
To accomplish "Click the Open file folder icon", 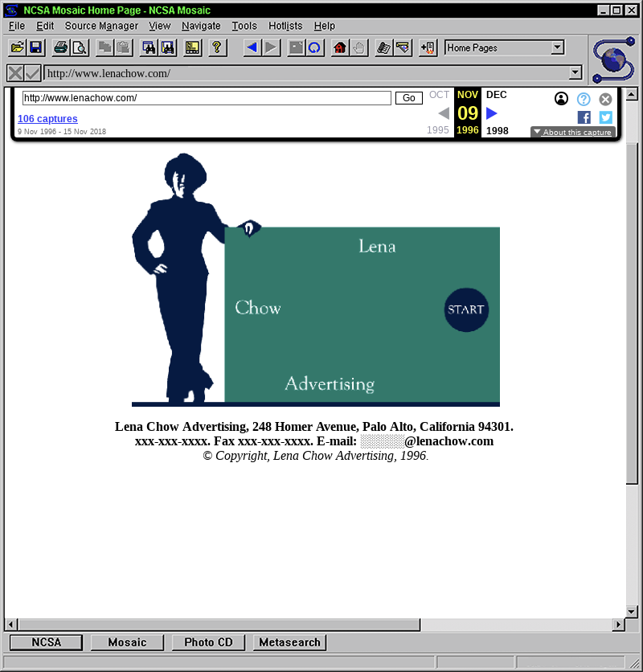I will [x=16, y=47].
